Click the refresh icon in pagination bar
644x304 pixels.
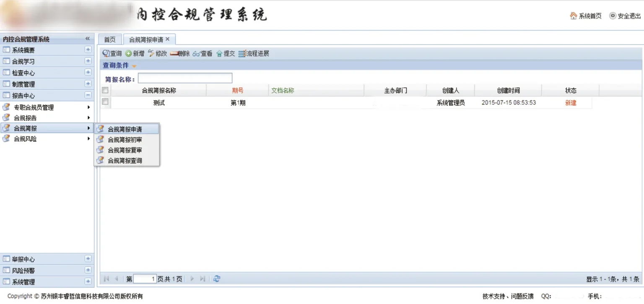(x=217, y=279)
